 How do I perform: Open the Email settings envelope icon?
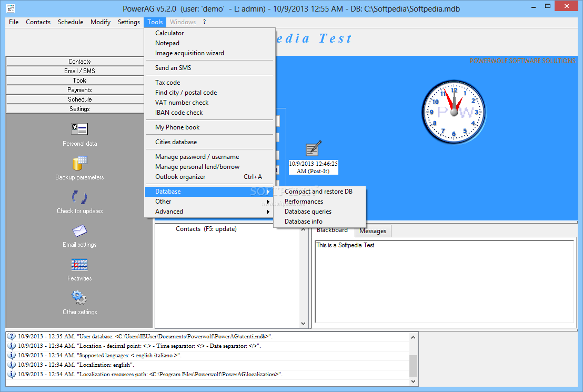coord(79,230)
